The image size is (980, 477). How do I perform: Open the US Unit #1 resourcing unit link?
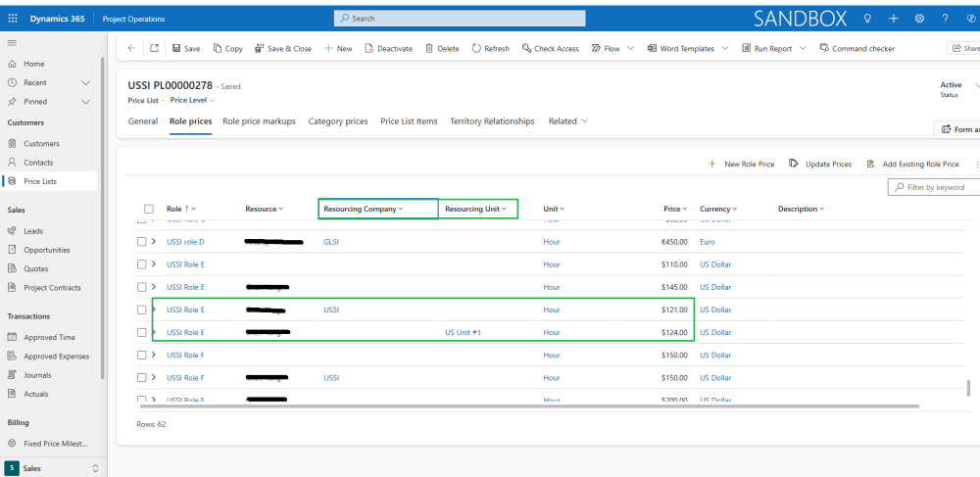coord(463,333)
